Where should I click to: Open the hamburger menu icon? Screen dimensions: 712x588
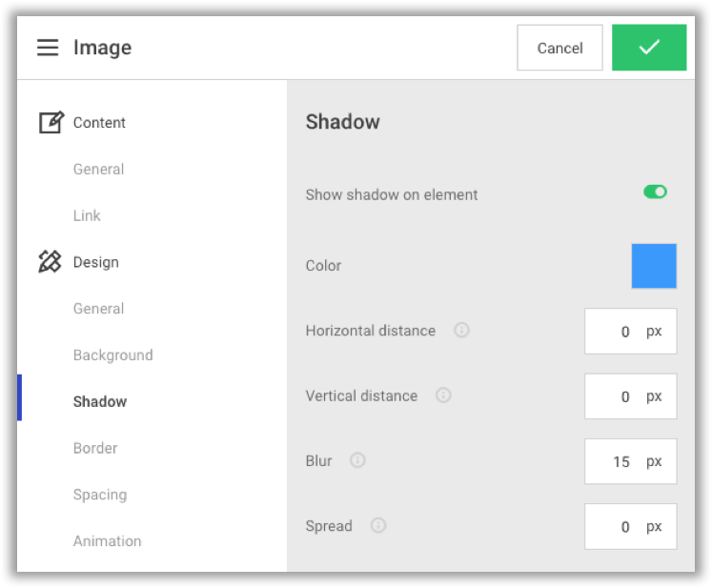click(x=48, y=48)
